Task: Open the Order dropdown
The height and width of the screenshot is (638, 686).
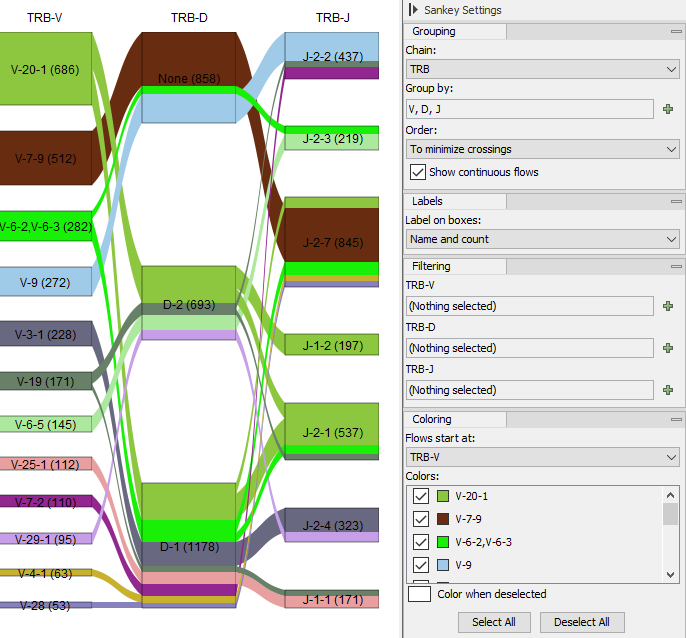Action: tap(543, 149)
